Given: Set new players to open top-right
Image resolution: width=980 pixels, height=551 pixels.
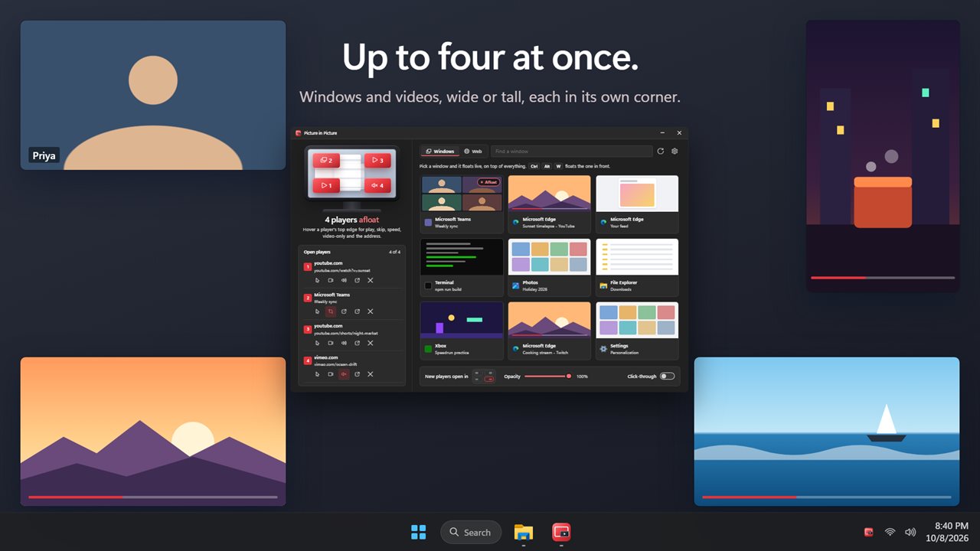Looking at the screenshot, I should click(489, 373).
